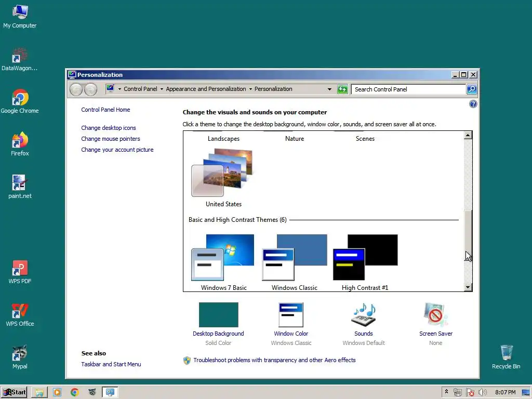
Task: Open the Start menu
Action: click(x=14, y=392)
